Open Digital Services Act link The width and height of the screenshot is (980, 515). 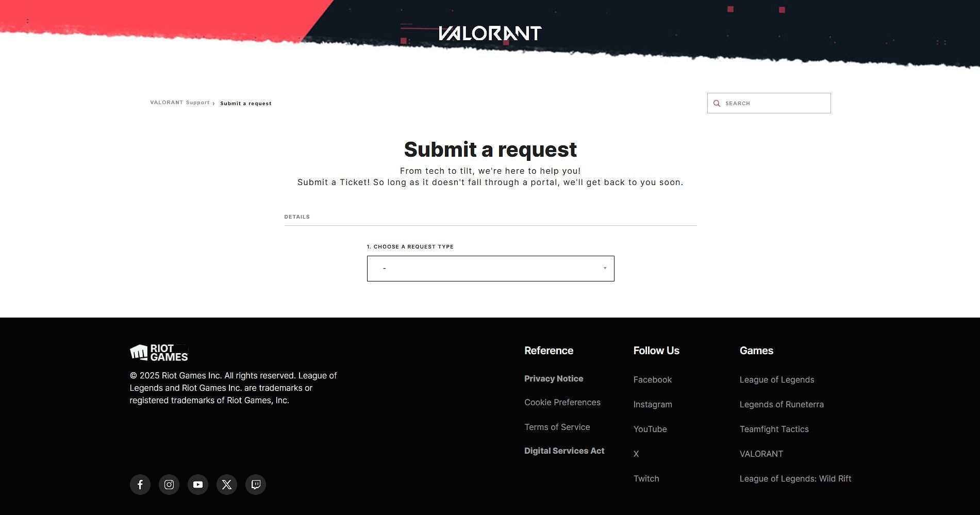click(x=564, y=451)
